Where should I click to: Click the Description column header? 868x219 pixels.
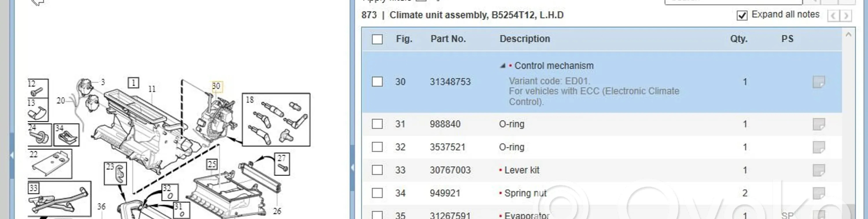pyautogui.click(x=524, y=39)
